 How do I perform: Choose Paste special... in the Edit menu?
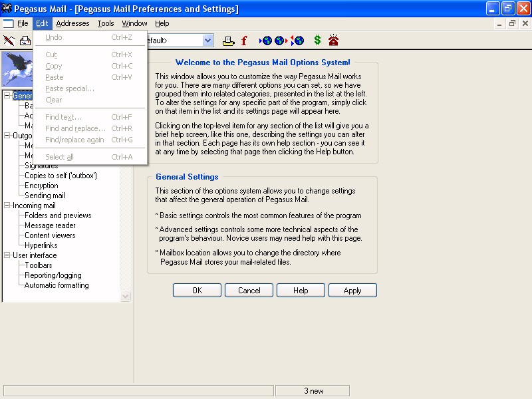click(x=90, y=88)
